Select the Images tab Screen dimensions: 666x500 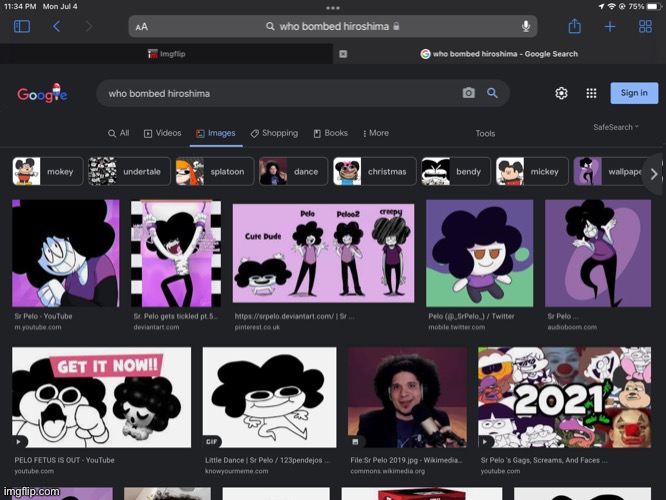216,133
